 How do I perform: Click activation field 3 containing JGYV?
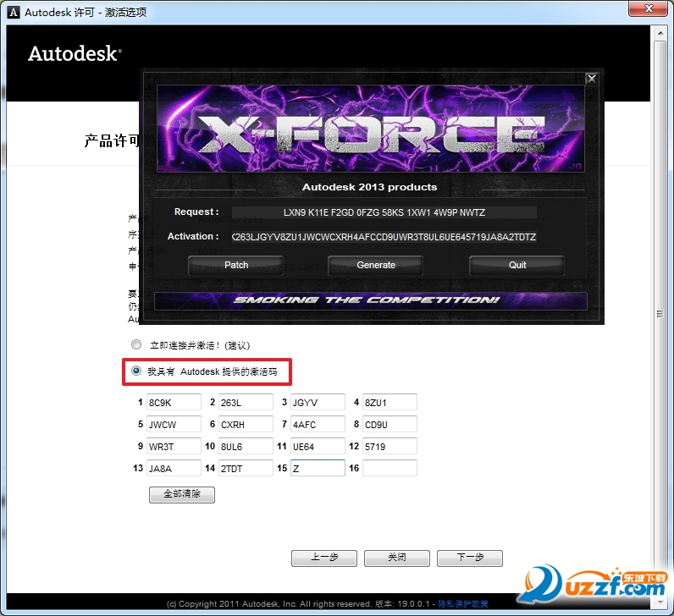pyautogui.click(x=318, y=402)
